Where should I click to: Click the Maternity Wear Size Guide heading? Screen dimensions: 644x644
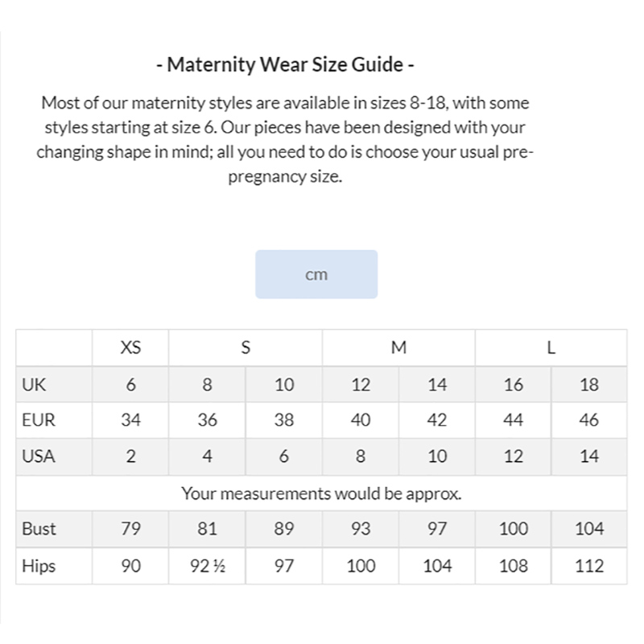(x=286, y=64)
